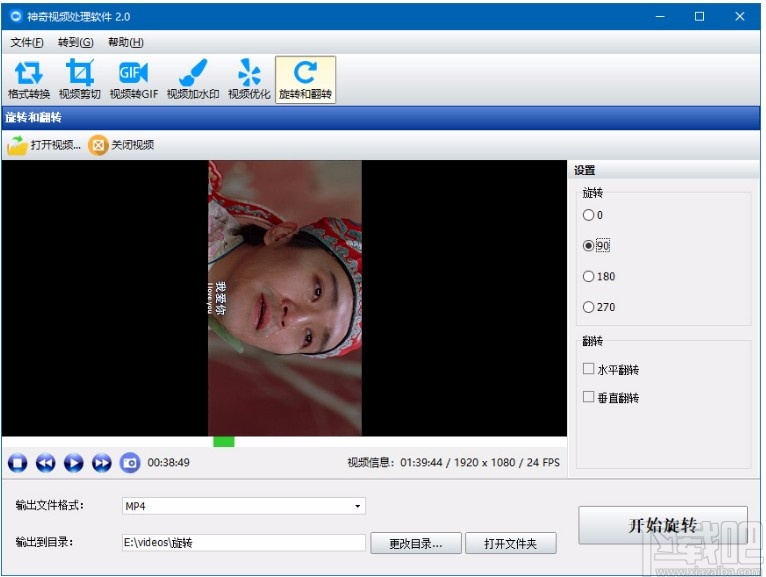Open the 视频优化 video optimize tool

pos(249,80)
